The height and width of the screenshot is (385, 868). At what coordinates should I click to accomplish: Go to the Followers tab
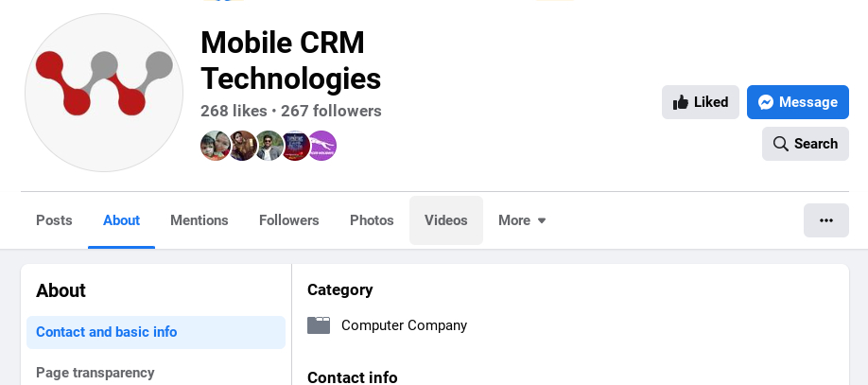click(x=289, y=220)
